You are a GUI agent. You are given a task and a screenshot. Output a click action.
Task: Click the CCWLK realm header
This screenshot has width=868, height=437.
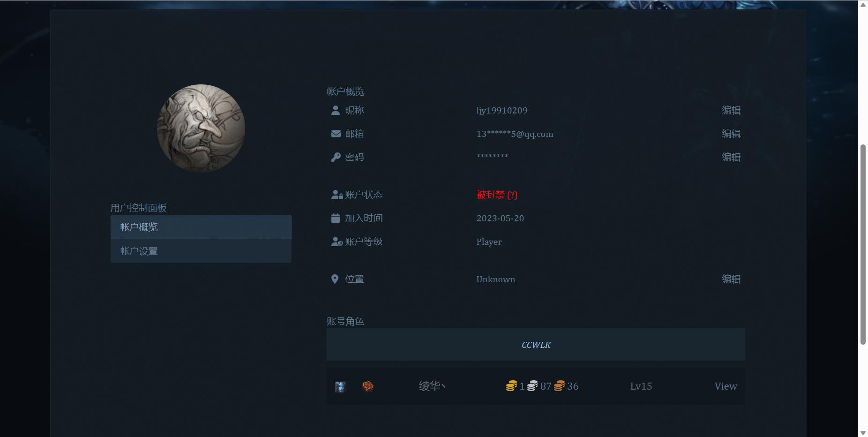(536, 344)
